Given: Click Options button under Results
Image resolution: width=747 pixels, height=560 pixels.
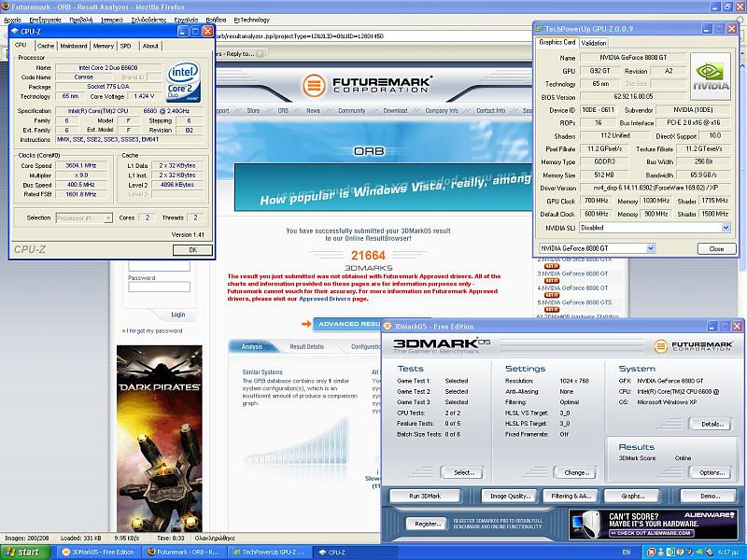Looking at the screenshot, I should coord(711,472).
